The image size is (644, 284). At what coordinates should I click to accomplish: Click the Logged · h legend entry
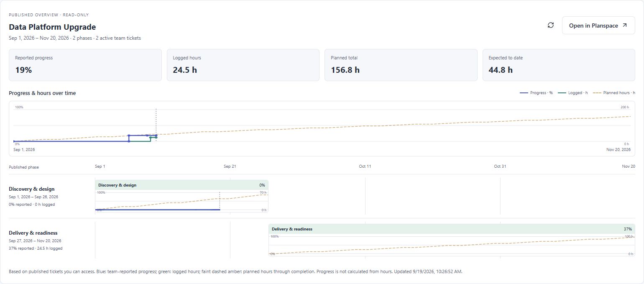[x=573, y=93]
